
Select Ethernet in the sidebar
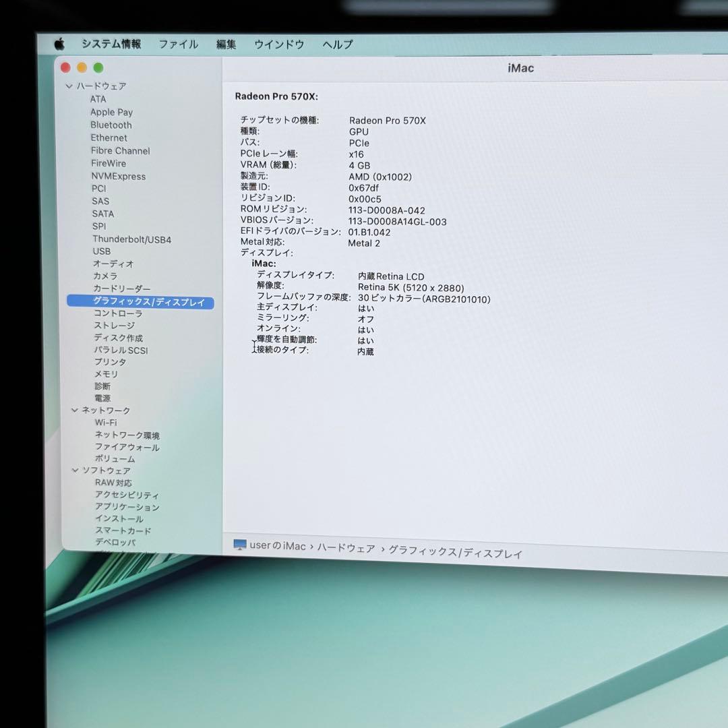coord(109,138)
